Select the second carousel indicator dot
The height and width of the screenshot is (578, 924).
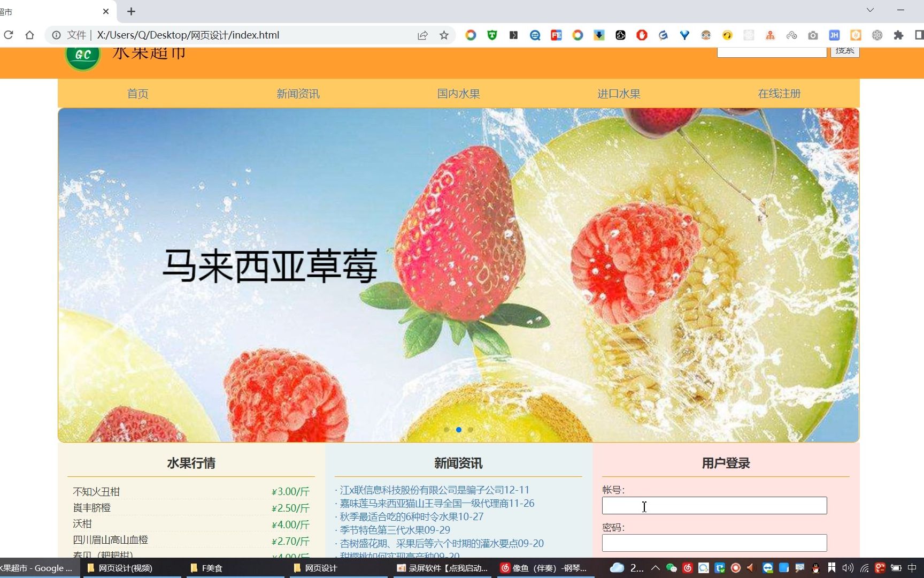(458, 430)
